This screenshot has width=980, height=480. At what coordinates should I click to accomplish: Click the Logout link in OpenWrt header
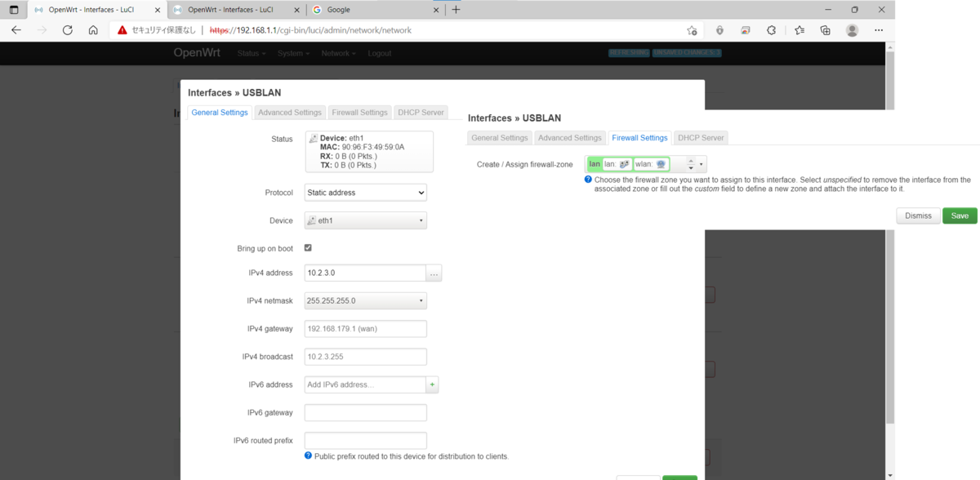tap(380, 53)
